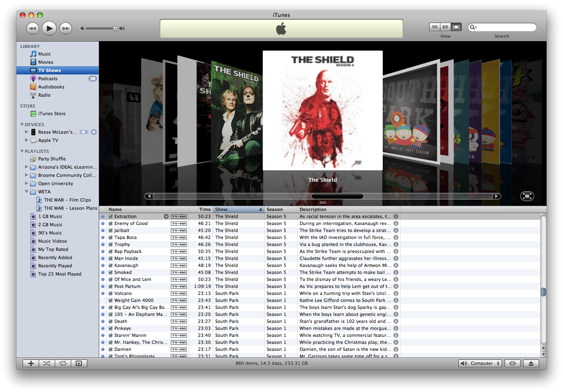This screenshot has height=392, width=563.
Task: Expand the Open University folder
Action: click(27, 183)
